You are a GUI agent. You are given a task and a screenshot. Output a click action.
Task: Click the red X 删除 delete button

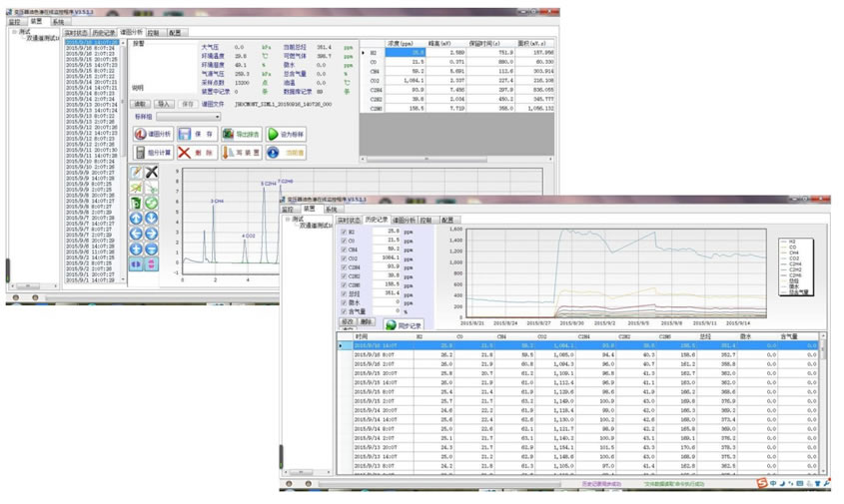(198, 153)
